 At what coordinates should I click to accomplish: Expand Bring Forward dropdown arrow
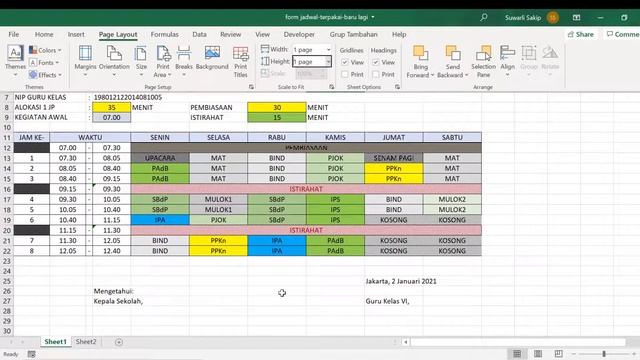[432, 75]
